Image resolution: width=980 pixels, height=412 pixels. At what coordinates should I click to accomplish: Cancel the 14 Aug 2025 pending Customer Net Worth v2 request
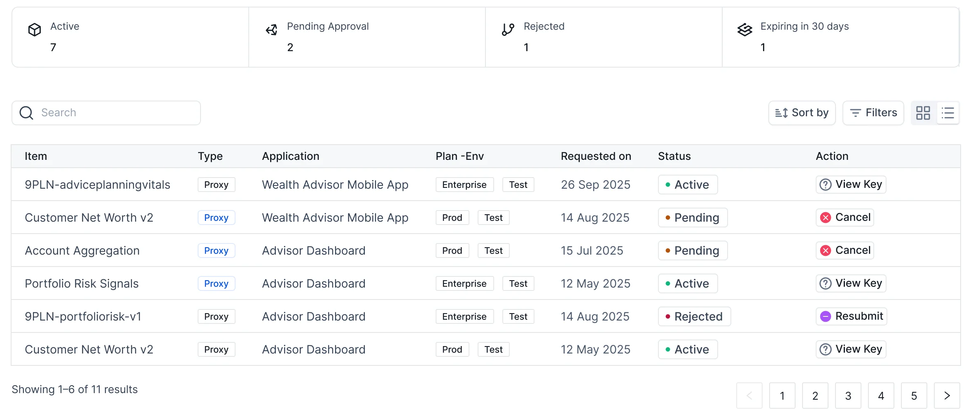845,218
